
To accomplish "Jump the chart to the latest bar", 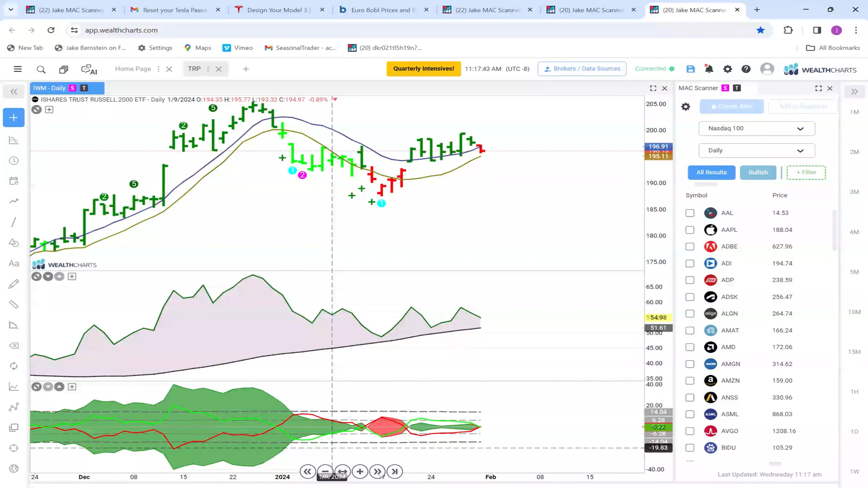I will (x=395, y=472).
